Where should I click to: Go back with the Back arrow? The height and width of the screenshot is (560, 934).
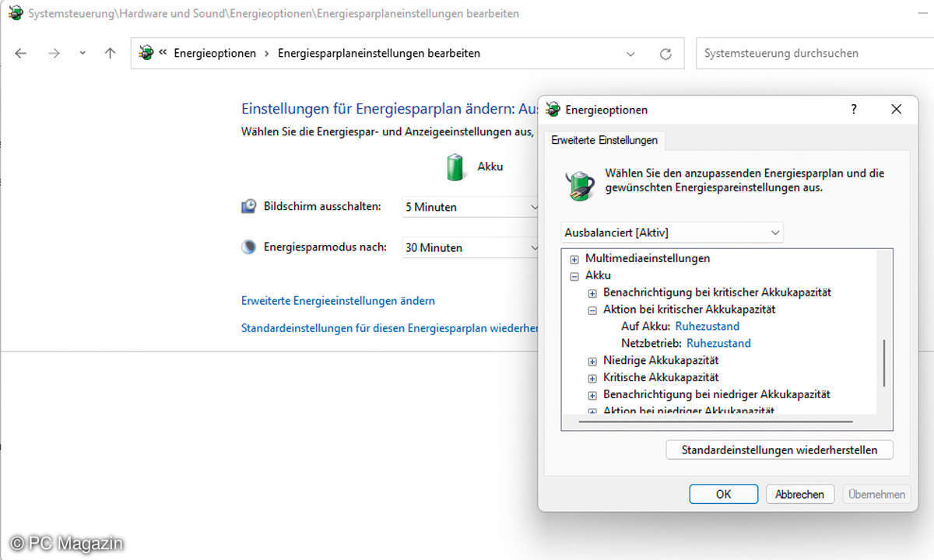[x=21, y=54]
